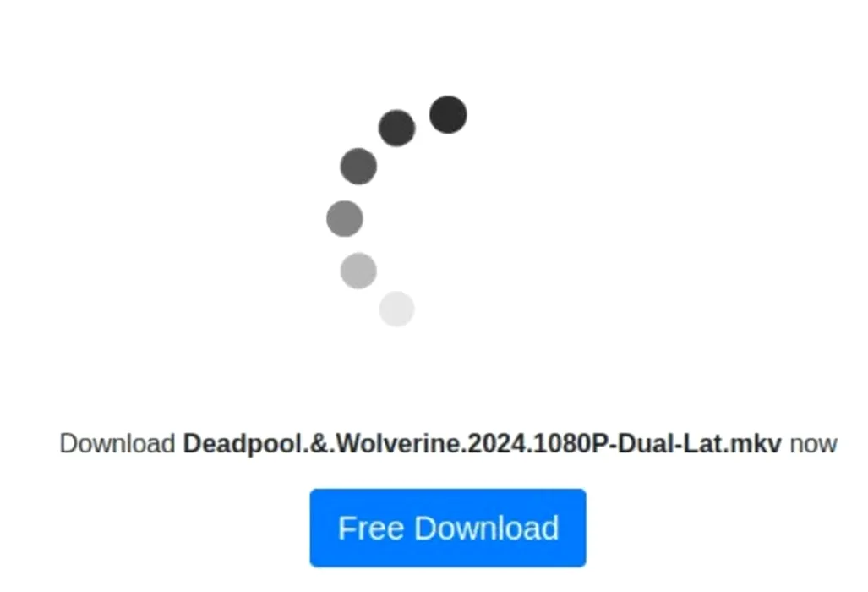This screenshot has height=592, width=868.
Task: Click the second-lightest spinner dot
Action: pyautogui.click(x=358, y=271)
